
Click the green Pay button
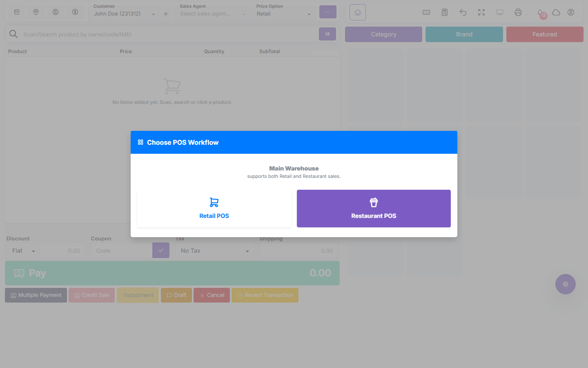click(x=172, y=273)
